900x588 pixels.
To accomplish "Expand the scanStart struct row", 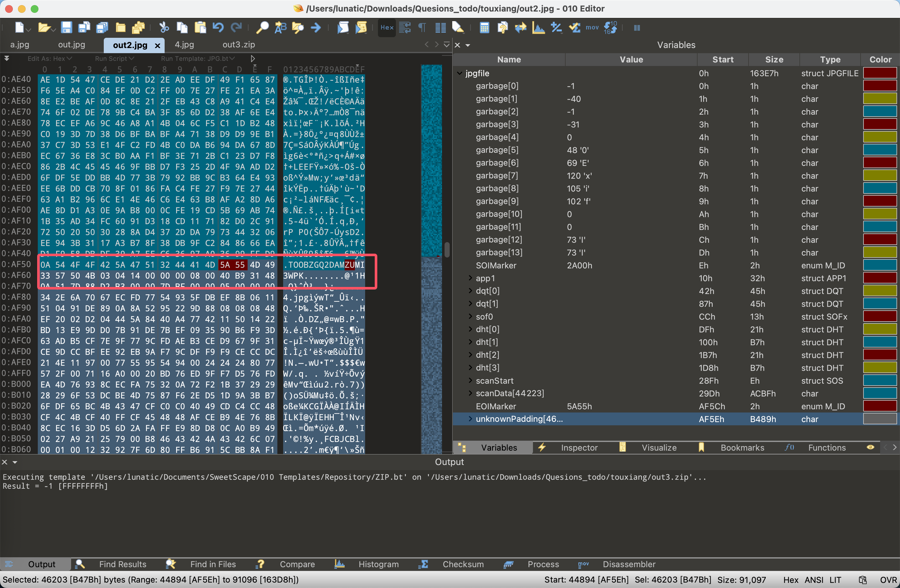I will [470, 380].
